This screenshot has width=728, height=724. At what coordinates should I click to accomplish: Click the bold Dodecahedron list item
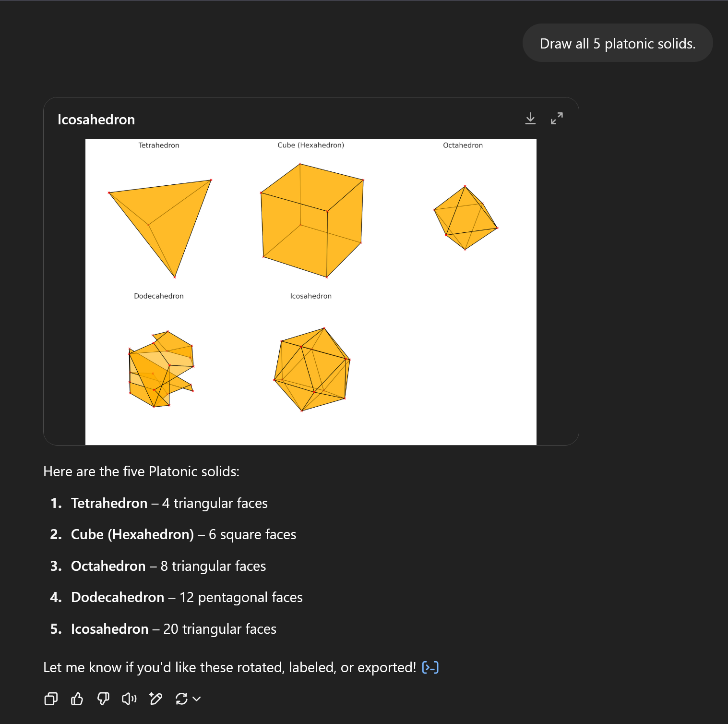click(118, 597)
